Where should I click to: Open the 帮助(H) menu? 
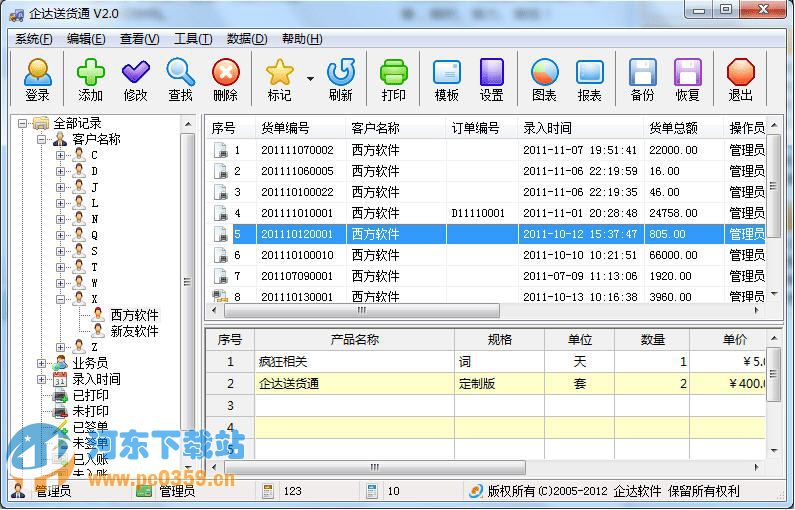(302, 39)
